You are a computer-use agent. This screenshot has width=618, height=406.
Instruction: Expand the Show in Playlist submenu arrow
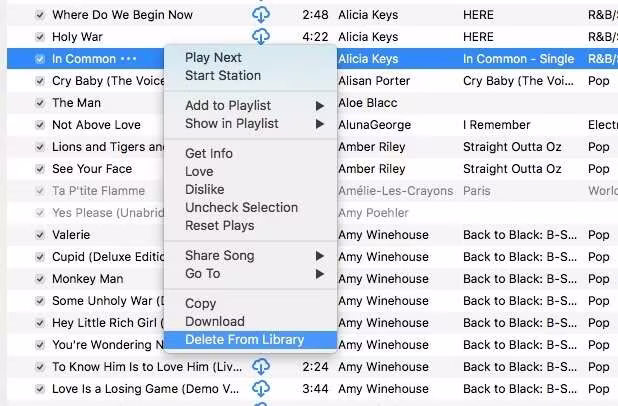[320, 124]
